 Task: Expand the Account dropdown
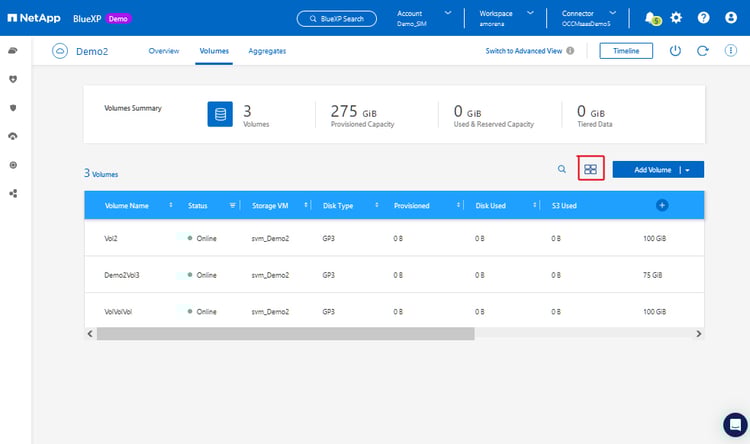(x=447, y=13)
